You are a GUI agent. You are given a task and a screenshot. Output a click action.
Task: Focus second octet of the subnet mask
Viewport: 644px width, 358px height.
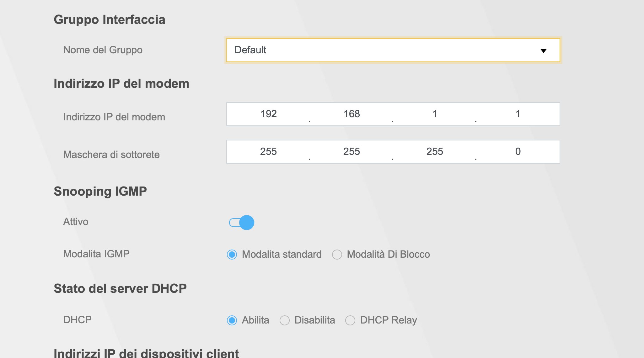[x=352, y=152]
